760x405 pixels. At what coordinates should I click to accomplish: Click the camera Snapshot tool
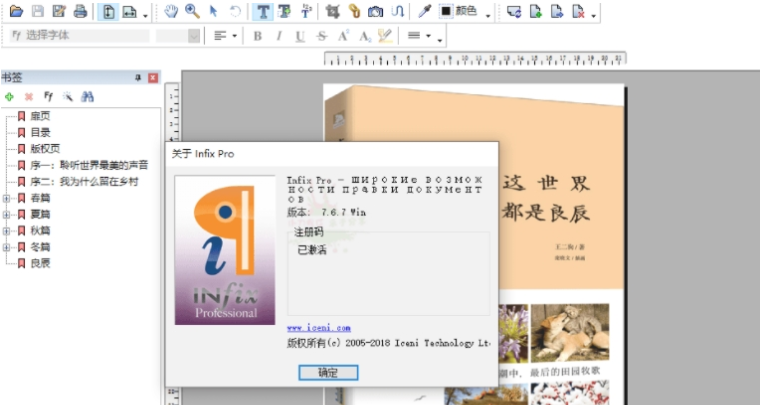(376, 11)
